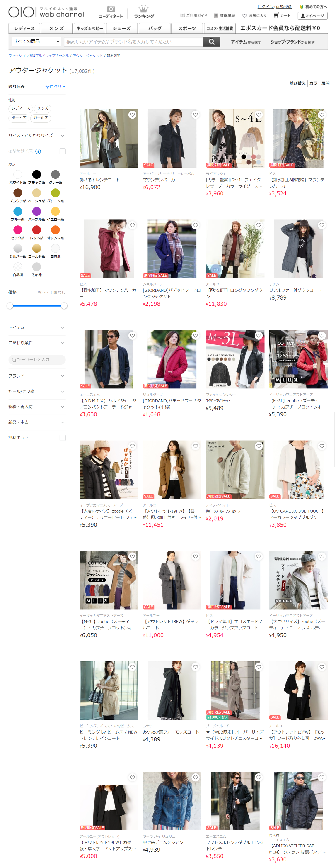Click the あなたサイズ info icon

[x=38, y=151]
